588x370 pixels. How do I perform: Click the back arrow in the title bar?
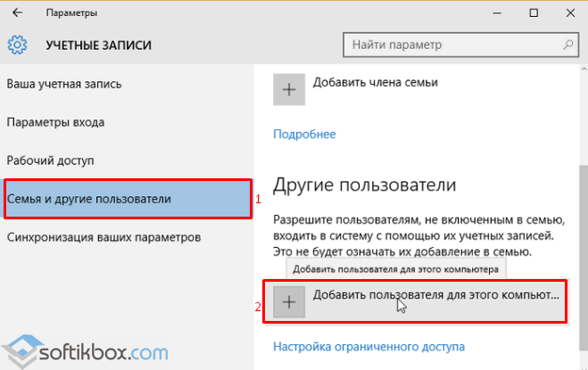19,13
